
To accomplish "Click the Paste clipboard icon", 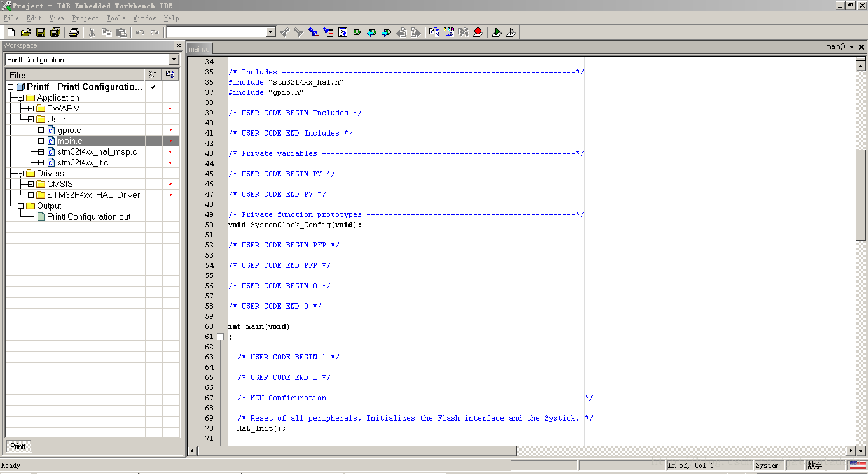I will coord(121,32).
